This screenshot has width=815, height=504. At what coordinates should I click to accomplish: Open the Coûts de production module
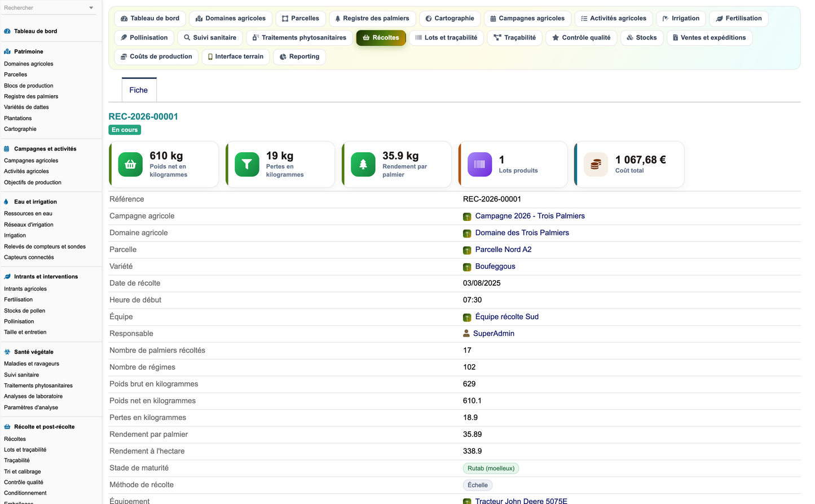click(156, 57)
